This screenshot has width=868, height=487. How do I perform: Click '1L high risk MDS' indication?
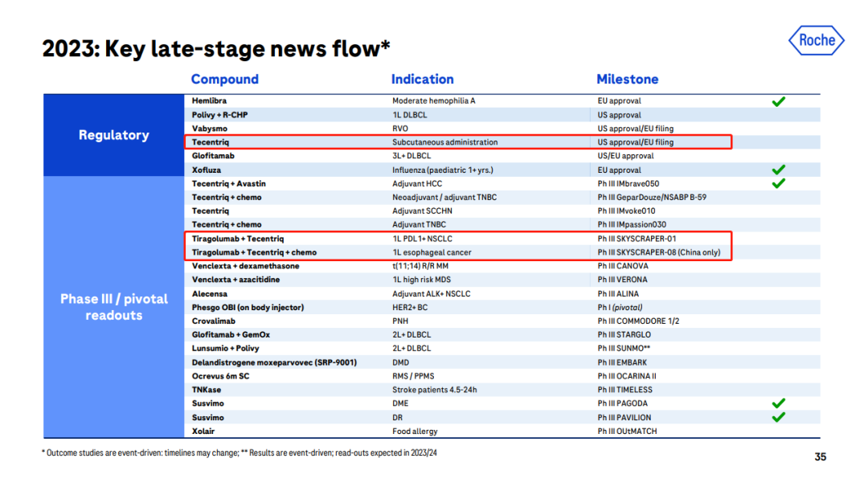tap(421, 280)
